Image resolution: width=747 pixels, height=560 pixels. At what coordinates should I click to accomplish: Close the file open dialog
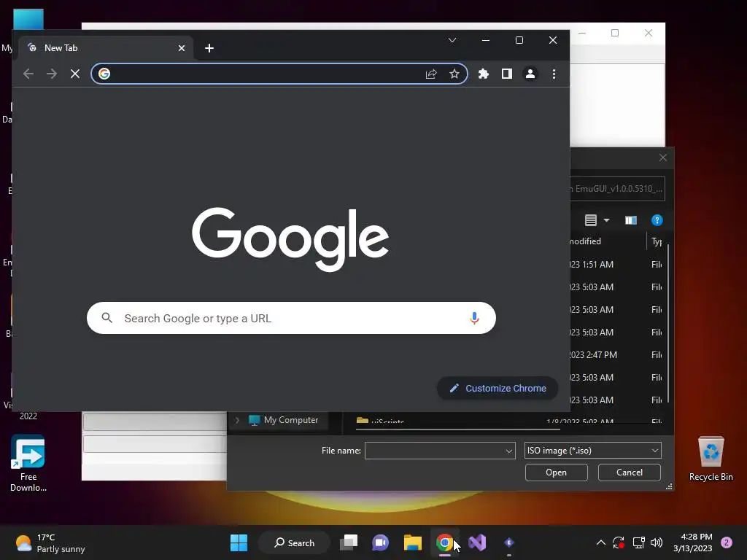click(x=662, y=157)
